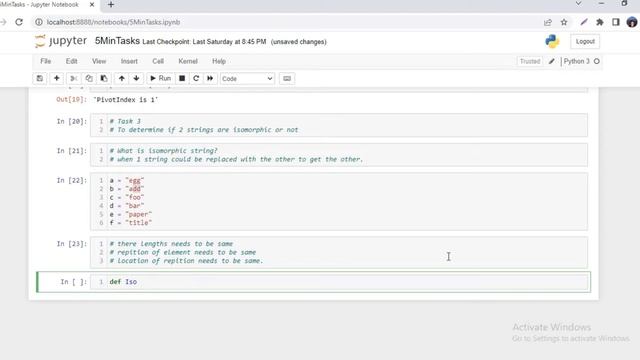Viewport: 640px width, 360px height.
Task: Open a new browser tab
Action: pyautogui.click(x=111, y=5)
